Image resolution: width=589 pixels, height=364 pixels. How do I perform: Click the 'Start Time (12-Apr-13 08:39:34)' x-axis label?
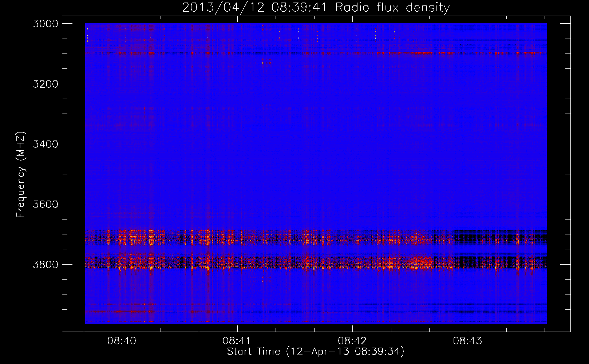click(316, 352)
